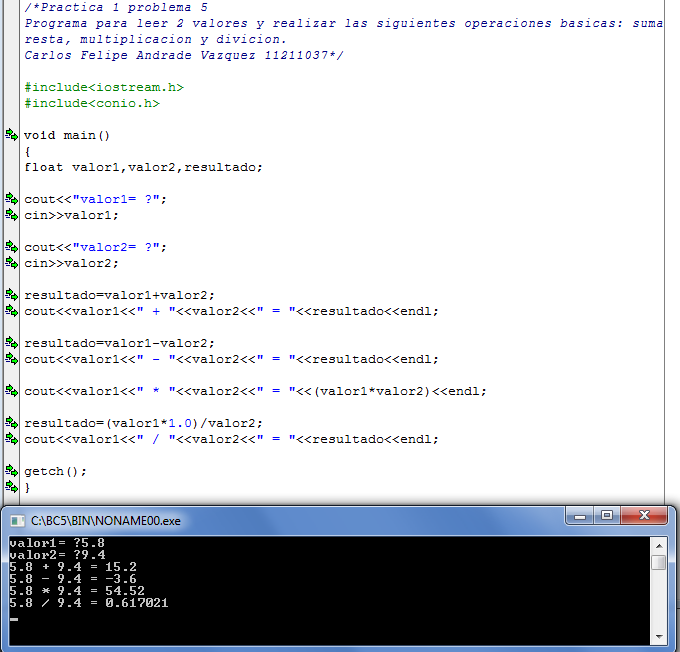Click gutter marker next to cout valor2= ? line
The width and height of the screenshot is (680, 652).
pyautogui.click(x=12, y=246)
